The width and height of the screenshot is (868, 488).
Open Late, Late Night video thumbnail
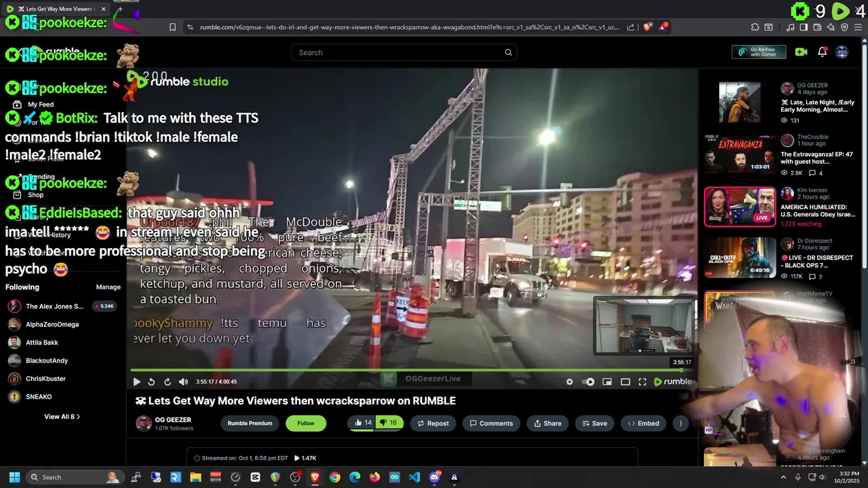740,102
